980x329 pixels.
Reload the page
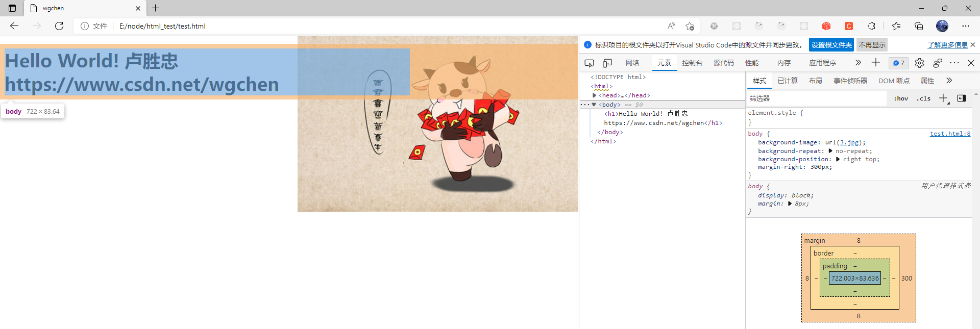59,26
